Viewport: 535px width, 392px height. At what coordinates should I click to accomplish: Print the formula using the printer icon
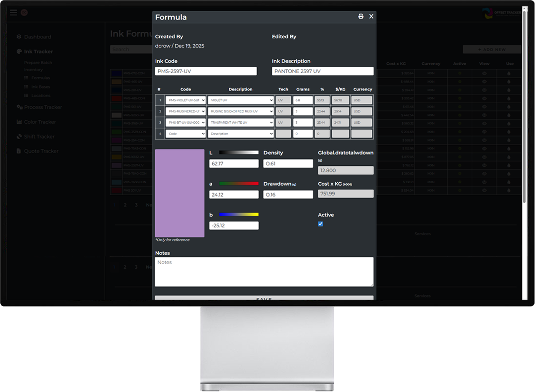pos(360,16)
